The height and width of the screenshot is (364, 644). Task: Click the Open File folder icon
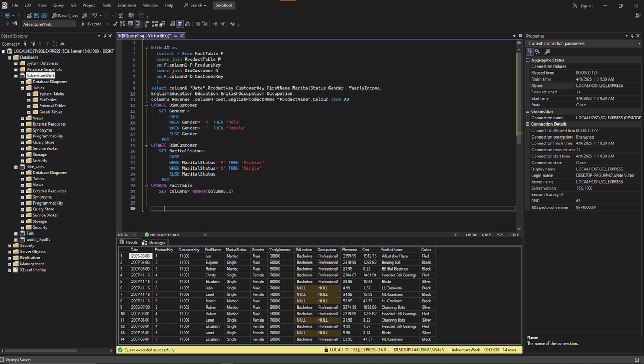(x=29, y=16)
